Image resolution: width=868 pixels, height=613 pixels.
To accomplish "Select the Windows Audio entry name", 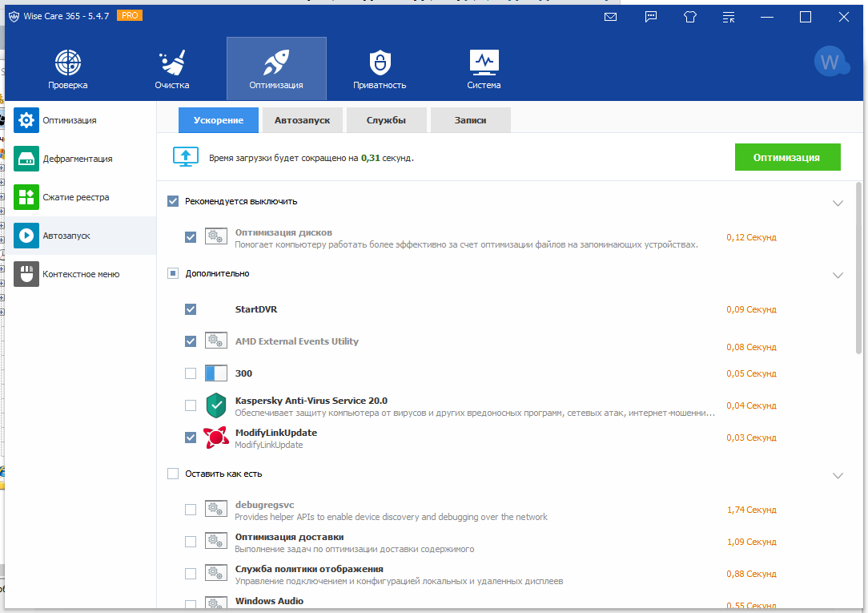I will pyautogui.click(x=269, y=601).
